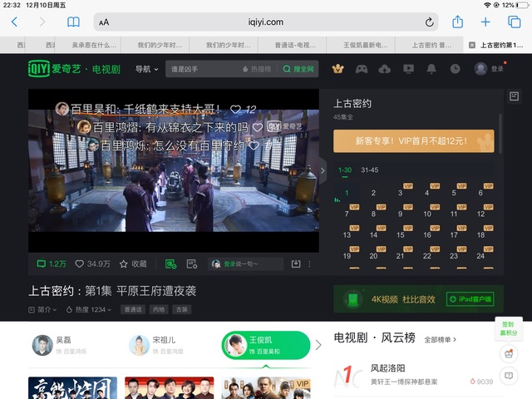Click the download icon below the player

pyautogui.click(x=295, y=264)
